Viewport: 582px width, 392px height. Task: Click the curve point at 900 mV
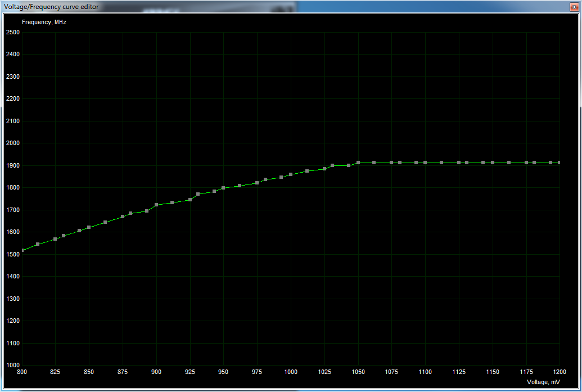click(x=156, y=205)
